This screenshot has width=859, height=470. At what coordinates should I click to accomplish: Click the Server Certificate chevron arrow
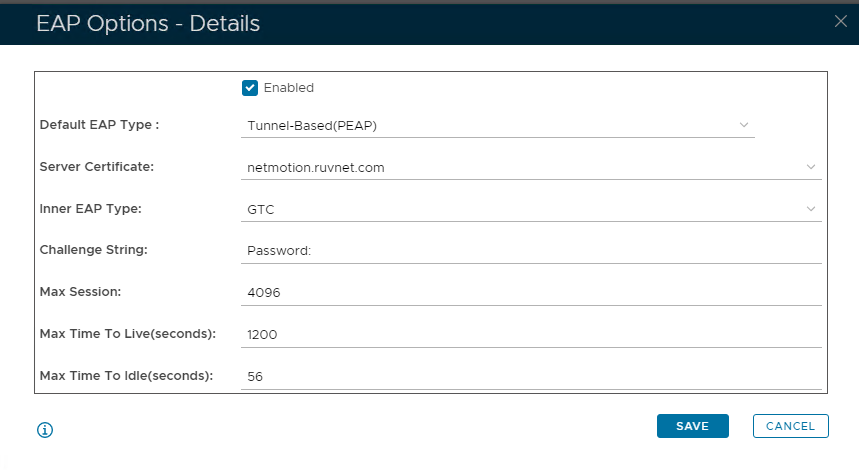[x=810, y=167]
